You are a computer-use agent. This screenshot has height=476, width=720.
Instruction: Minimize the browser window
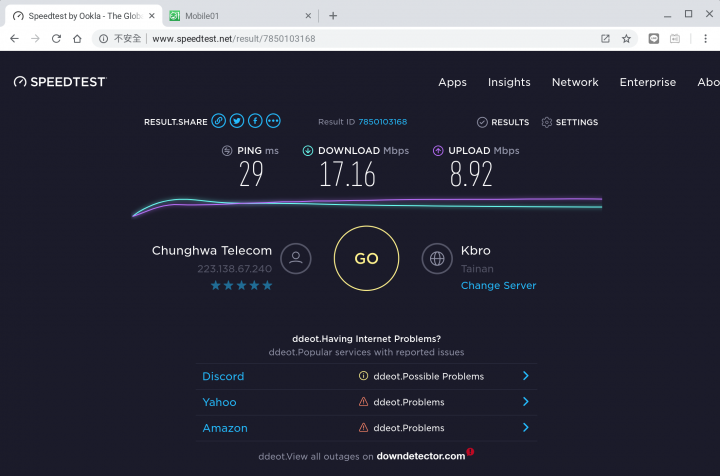click(667, 16)
